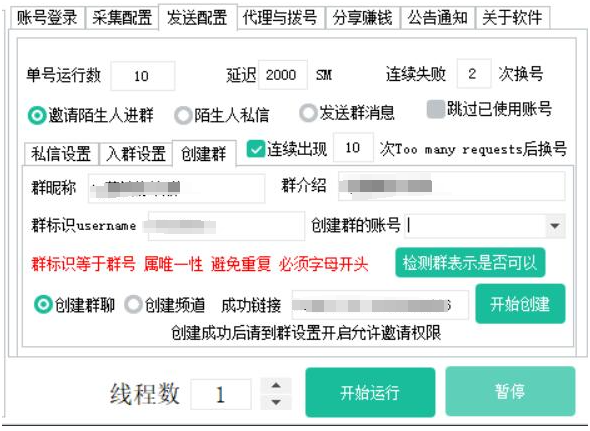The height and width of the screenshot is (431, 590).
Task: Click the 延迟 2000 value field
Action: coord(282,75)
